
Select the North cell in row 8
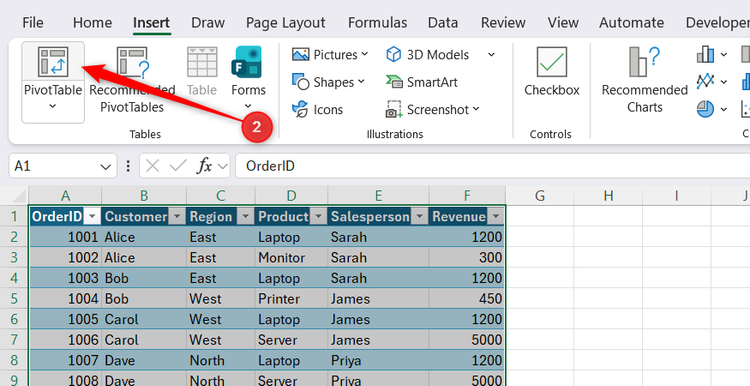pos(221,361)
